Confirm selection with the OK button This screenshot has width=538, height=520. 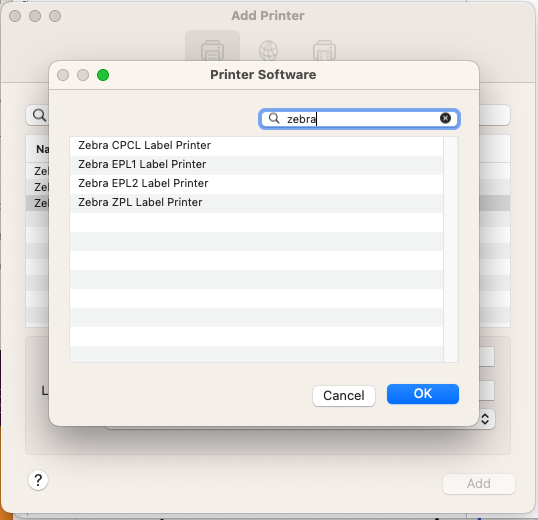(x=423, y=394)
